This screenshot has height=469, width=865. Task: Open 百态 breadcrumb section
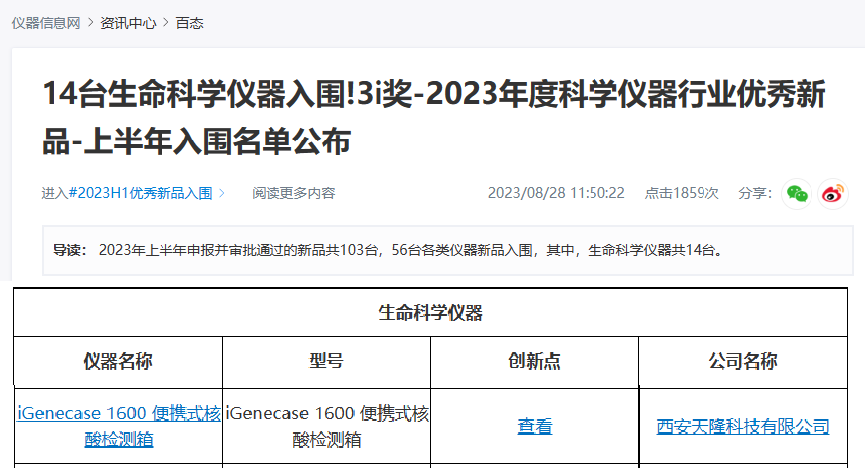click(x=189, y=23)
